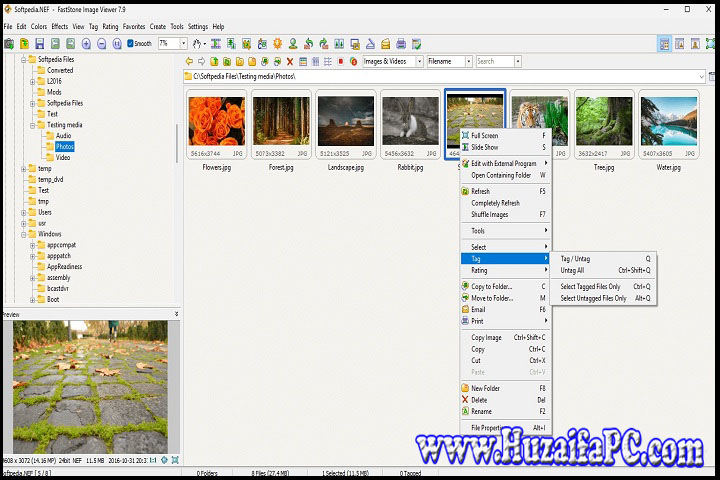Click the forward arrow navigation icon
Viewport: 720px width, 480px height.
(x=202, y=62)
